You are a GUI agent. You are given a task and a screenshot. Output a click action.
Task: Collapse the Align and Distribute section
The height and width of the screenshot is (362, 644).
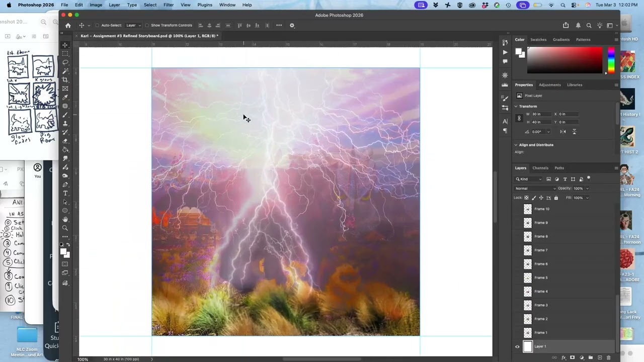click(x=516, y=145)
